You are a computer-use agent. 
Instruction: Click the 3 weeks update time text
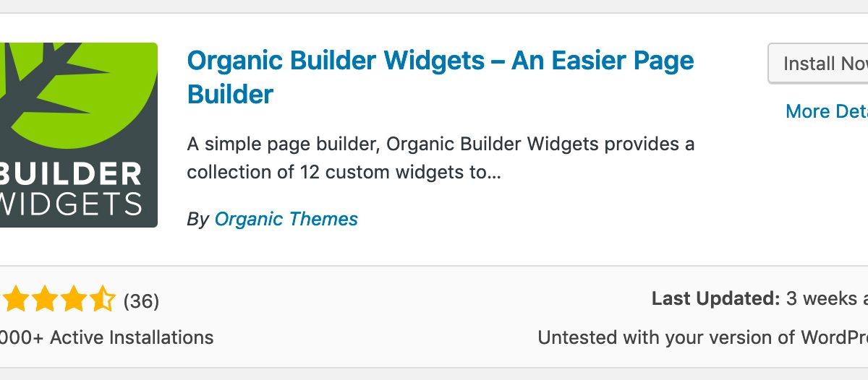[x=826, y=298]
